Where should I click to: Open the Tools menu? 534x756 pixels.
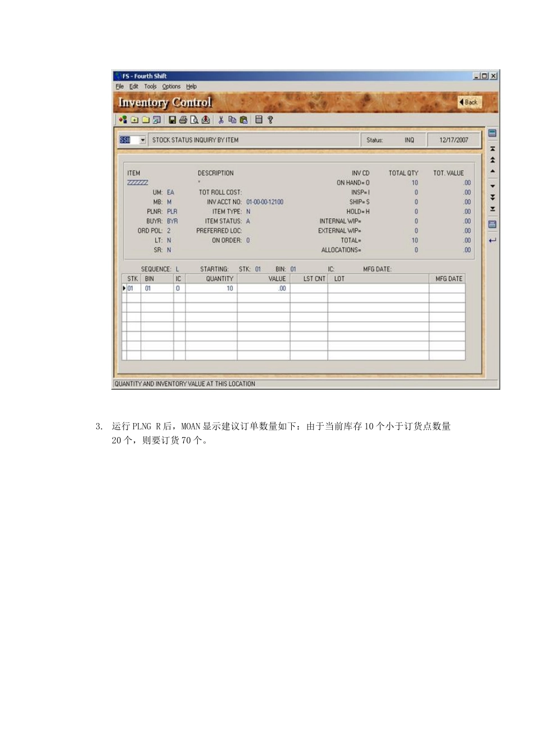tap(150, 87)
